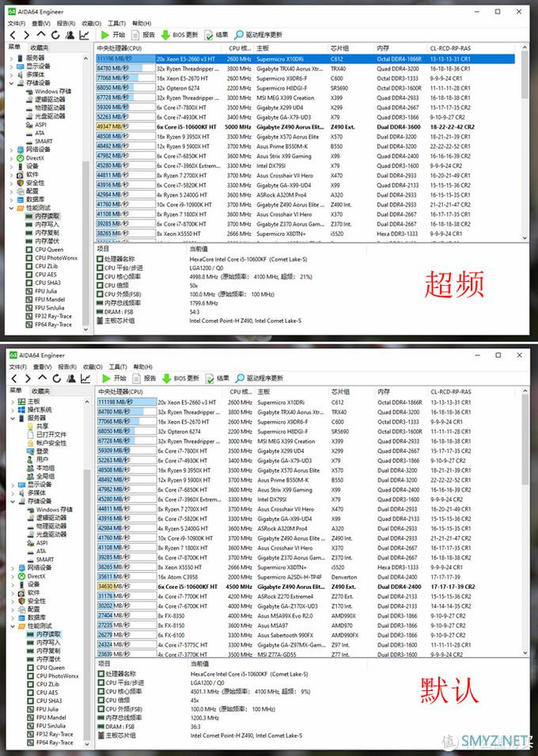Click the Up-level arrow in the upper AIDA64 window
This screenshot has height=756, width=538.
[x=41, y=35]
